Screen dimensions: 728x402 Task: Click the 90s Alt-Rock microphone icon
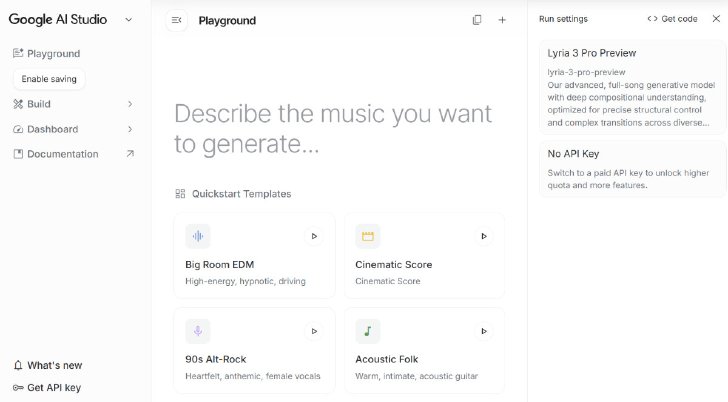coord(198,331)
